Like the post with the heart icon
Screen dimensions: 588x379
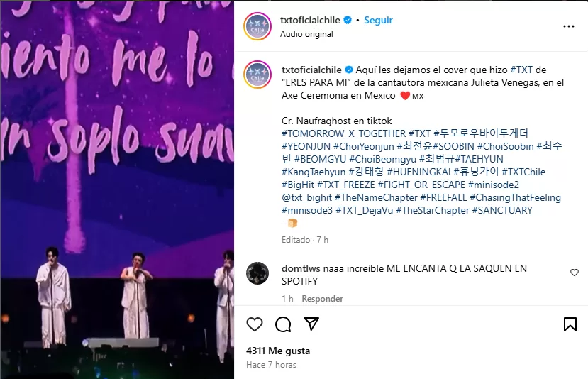pyautogui.click(x=254, y=324)
